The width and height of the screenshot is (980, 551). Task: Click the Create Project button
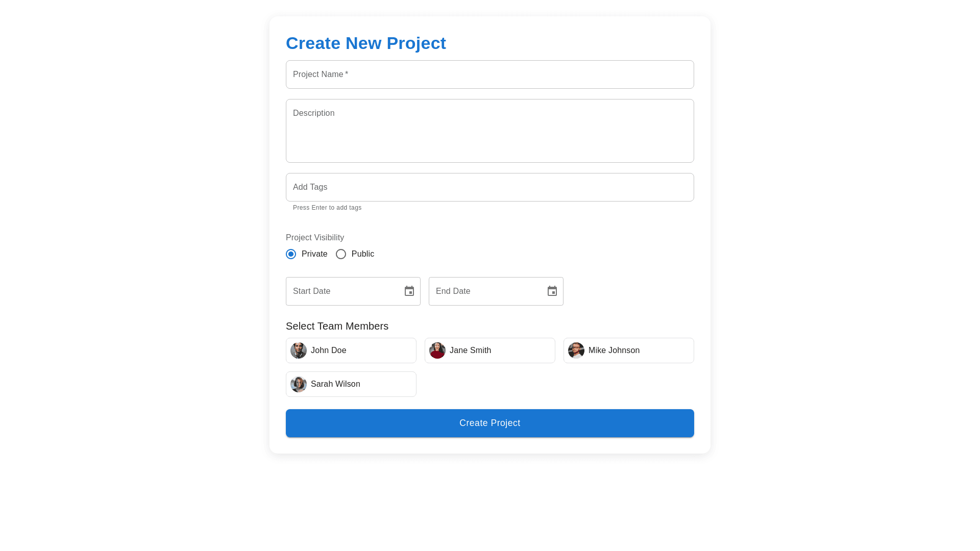point(489,423)
